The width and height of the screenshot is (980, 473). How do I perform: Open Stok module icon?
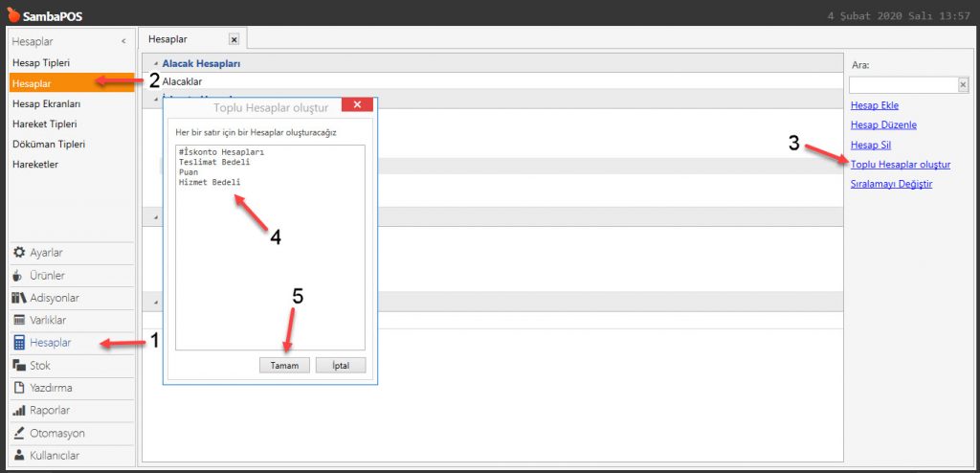19,366
